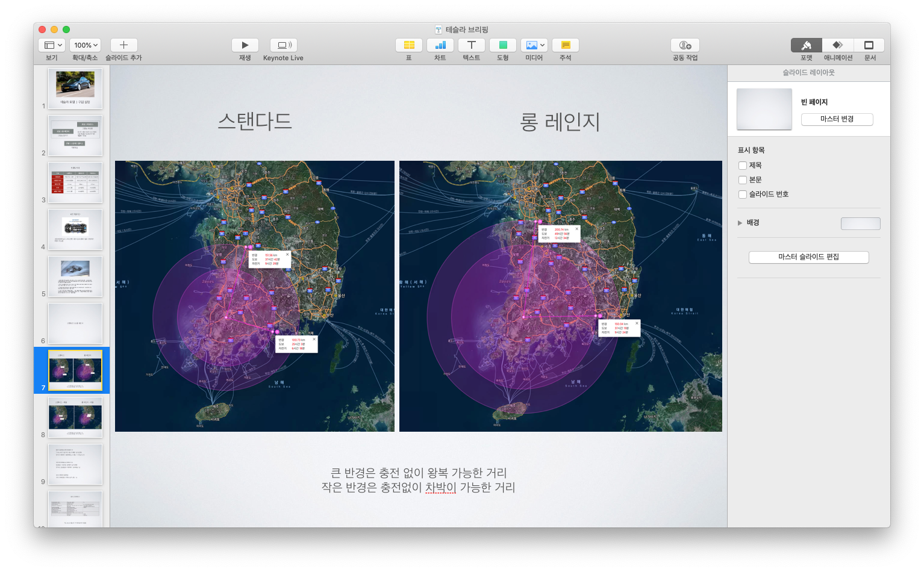This screenshot has height=572, width=924.
Task: Open the 미디어 media dropdown
Action: pyautogui.click(x=534, y=45)
